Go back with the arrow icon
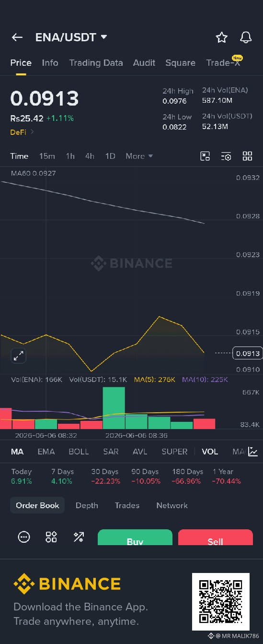Screen dimensions: 263x644 click(17, 37)
